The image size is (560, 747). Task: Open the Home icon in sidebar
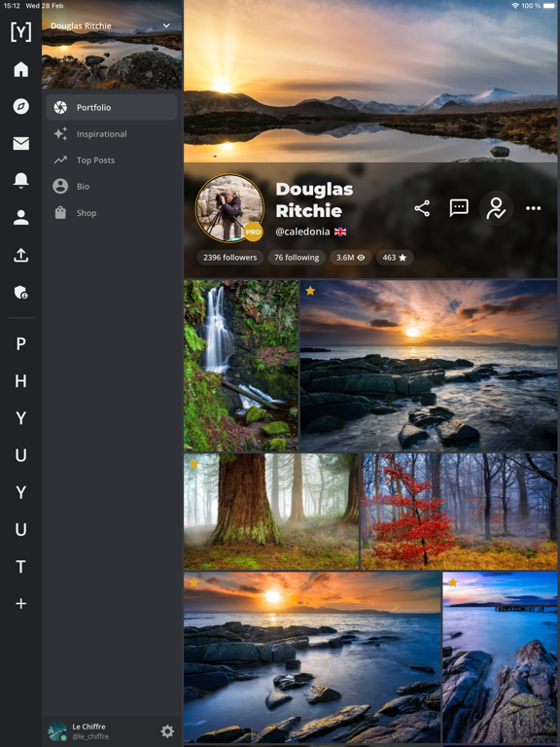click(21, 70)
